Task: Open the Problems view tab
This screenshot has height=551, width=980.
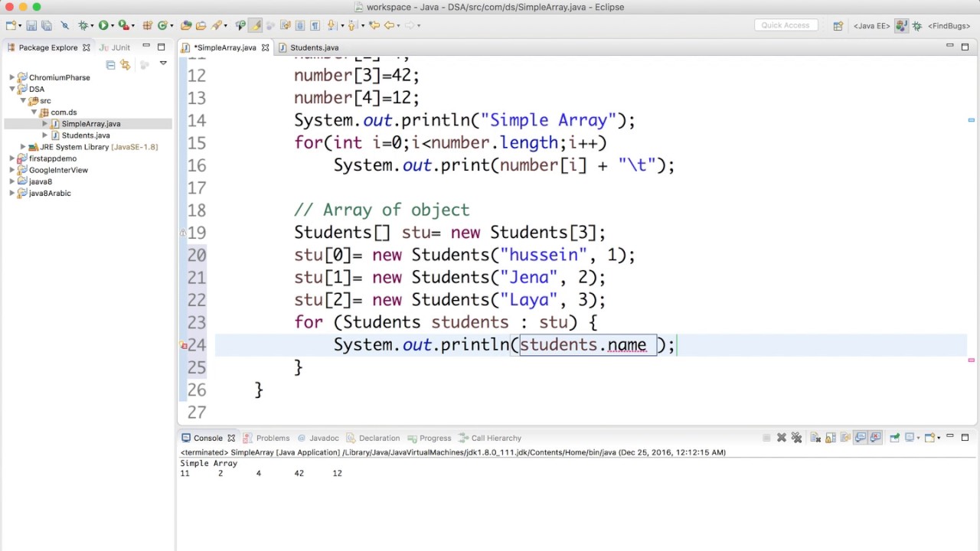Action: pos(266,438)
